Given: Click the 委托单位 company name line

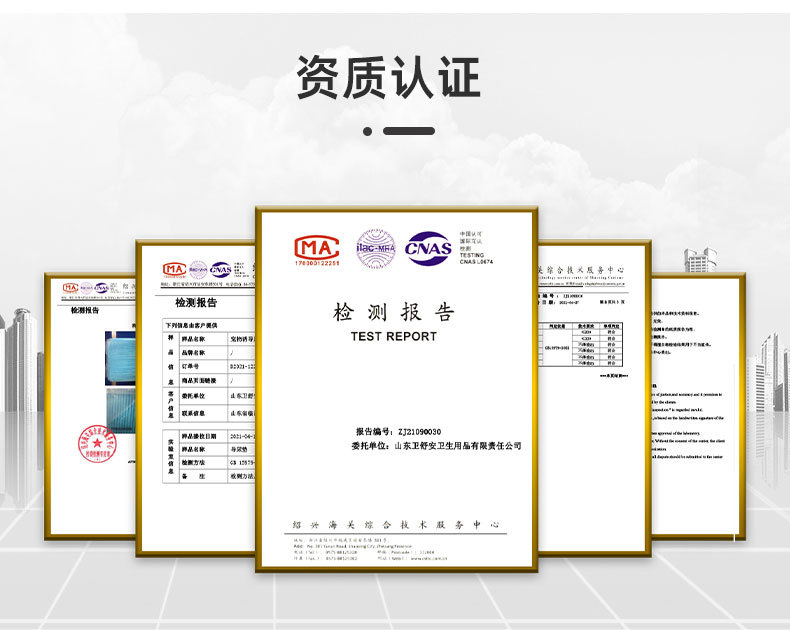Looking at the screenshot, I should click(436, 446).
